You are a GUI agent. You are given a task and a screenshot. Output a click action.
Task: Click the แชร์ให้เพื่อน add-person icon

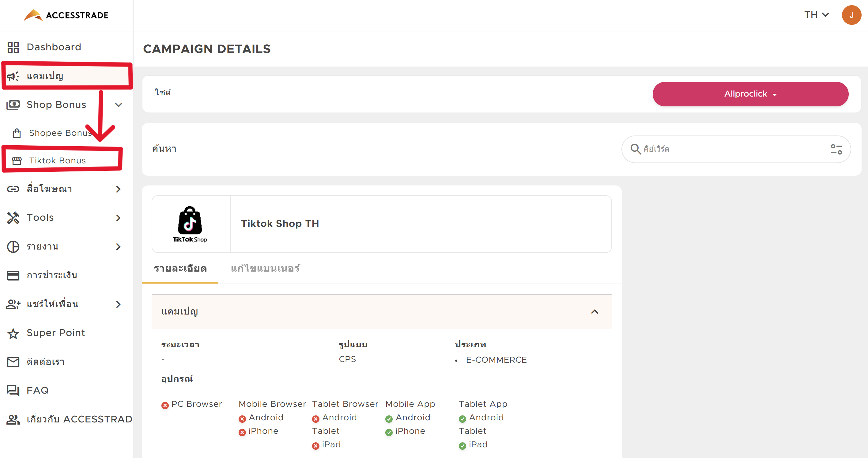(13, 304)
